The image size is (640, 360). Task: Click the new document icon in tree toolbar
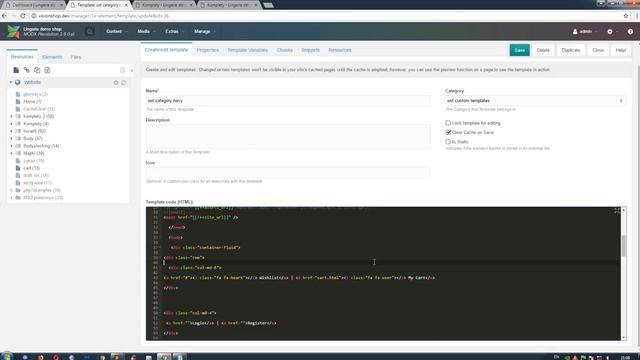click(x=16, y=70)
